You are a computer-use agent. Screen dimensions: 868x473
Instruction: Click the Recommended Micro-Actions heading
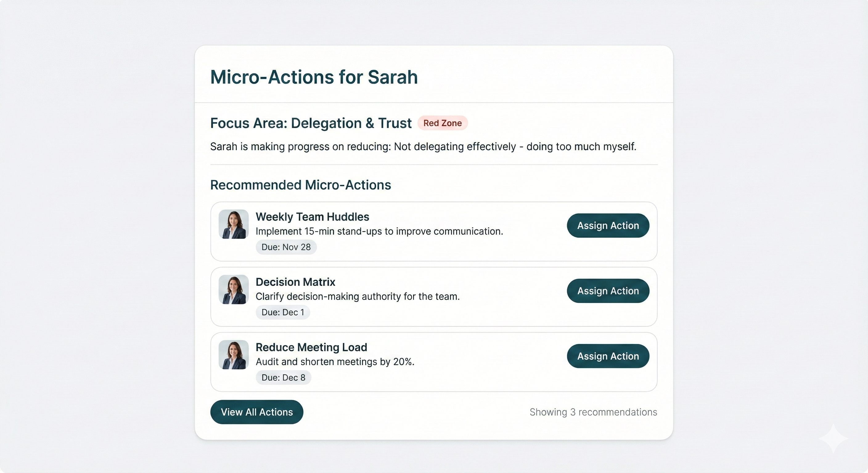click(300, 184)
